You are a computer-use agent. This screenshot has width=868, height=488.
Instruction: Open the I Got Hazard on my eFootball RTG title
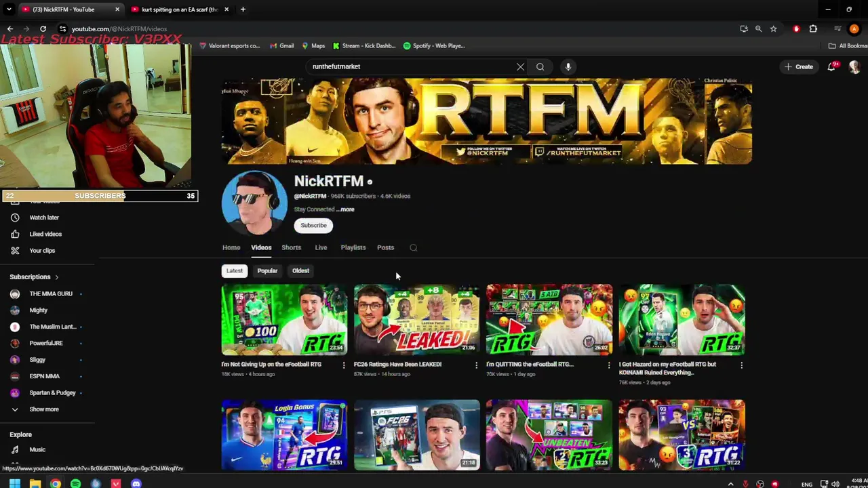pyautogui.click(x=667, y=368)
